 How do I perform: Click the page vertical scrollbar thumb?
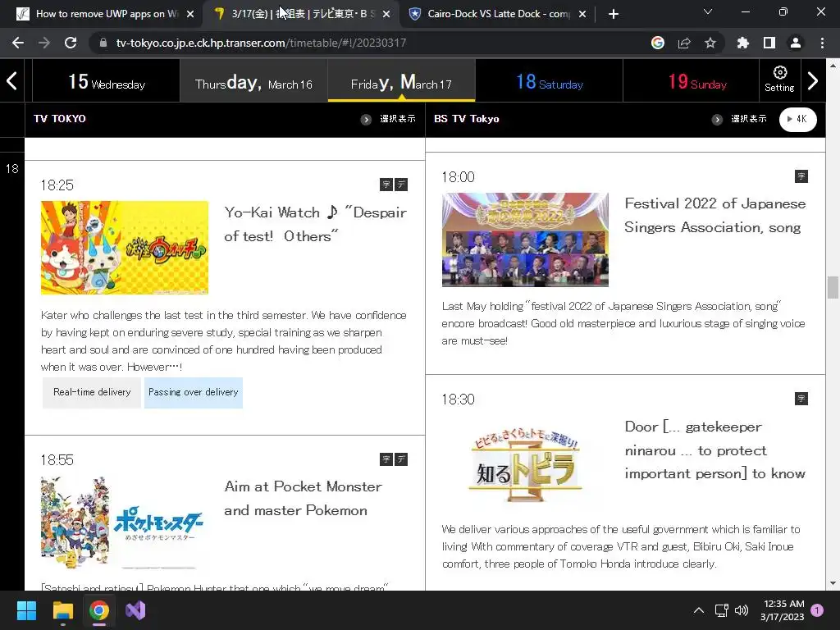pos(832,287)
